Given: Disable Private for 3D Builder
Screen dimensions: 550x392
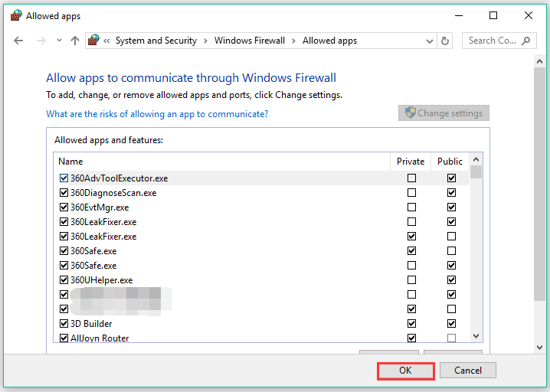Looking at the screenshot, I should 411,323.
